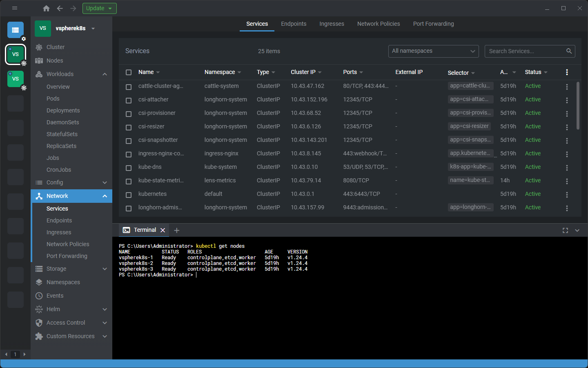Open the All namespaces dropdown

click(433, 51)
